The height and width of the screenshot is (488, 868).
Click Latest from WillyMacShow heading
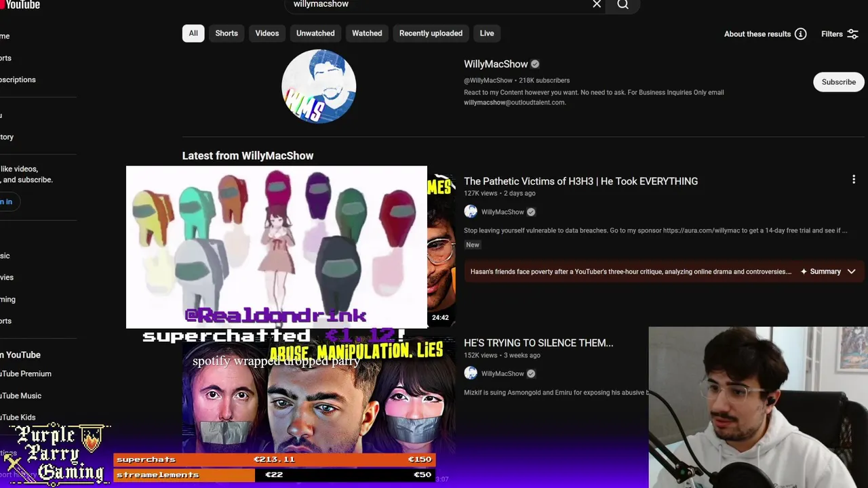click(x=248, y=156)
